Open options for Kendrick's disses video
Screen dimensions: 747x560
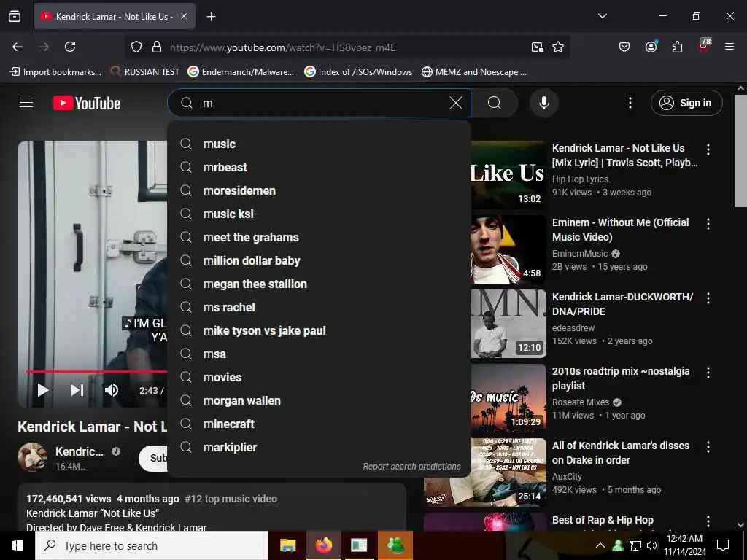(x=708, y=447)
